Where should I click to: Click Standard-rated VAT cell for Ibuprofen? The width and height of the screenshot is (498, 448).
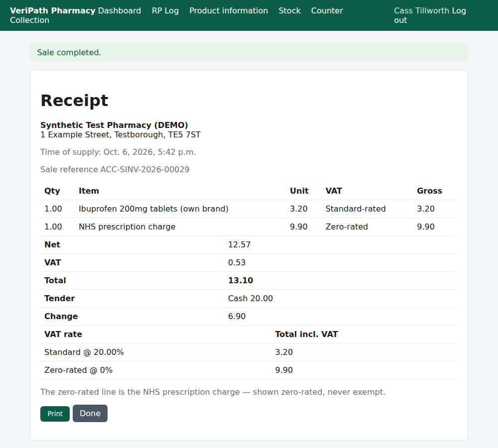[356, 209]
